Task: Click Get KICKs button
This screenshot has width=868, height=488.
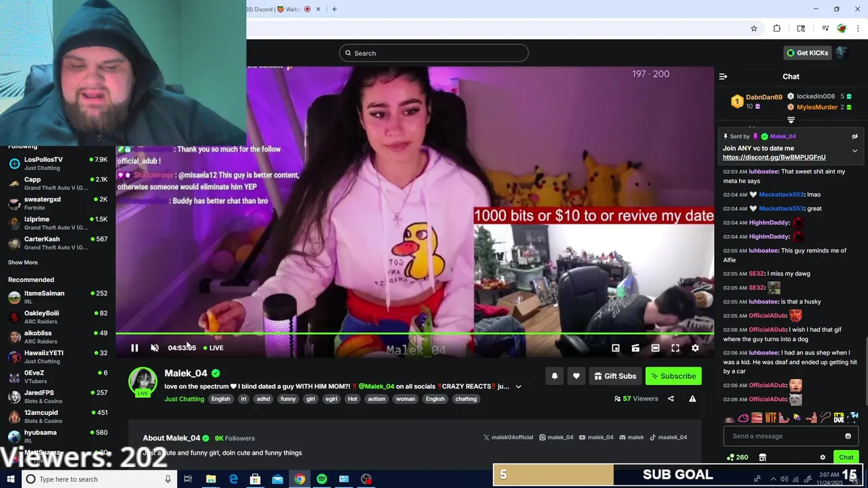Action: click(807, 53)
